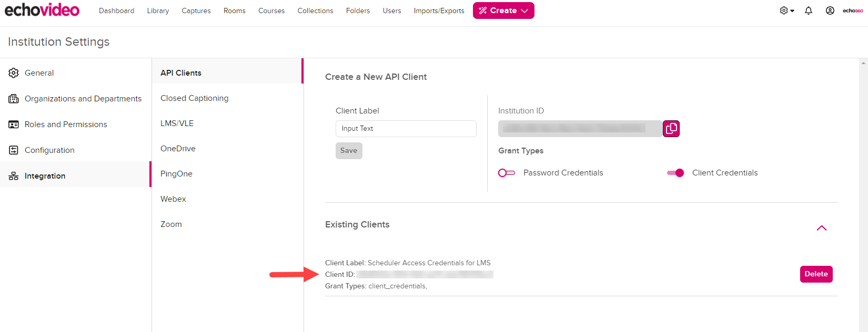868x332 pixels.
Task: Open the Folders page
Action: (x=358, y=11)
